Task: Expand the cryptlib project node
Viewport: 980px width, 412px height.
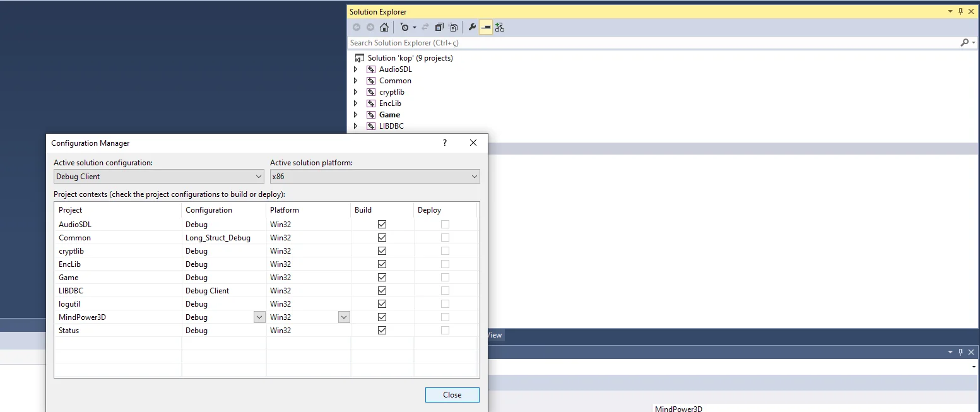Action: 355,92
